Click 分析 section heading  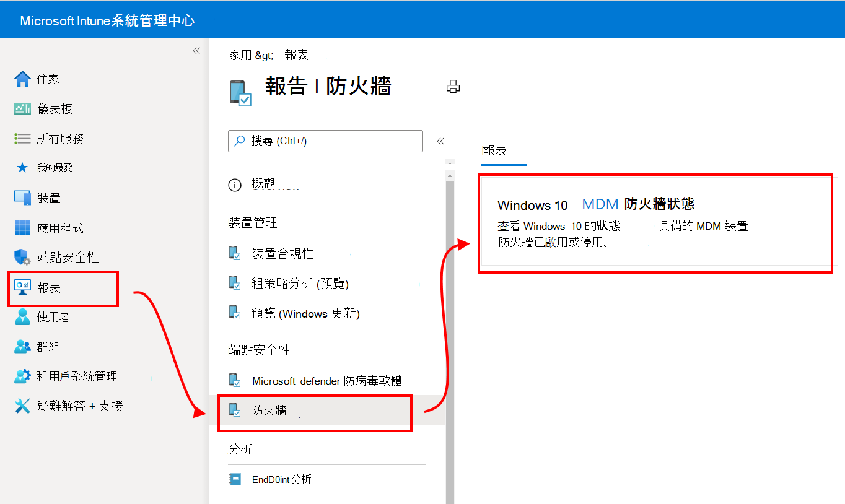pyautogui.click(x=240, y=449)
